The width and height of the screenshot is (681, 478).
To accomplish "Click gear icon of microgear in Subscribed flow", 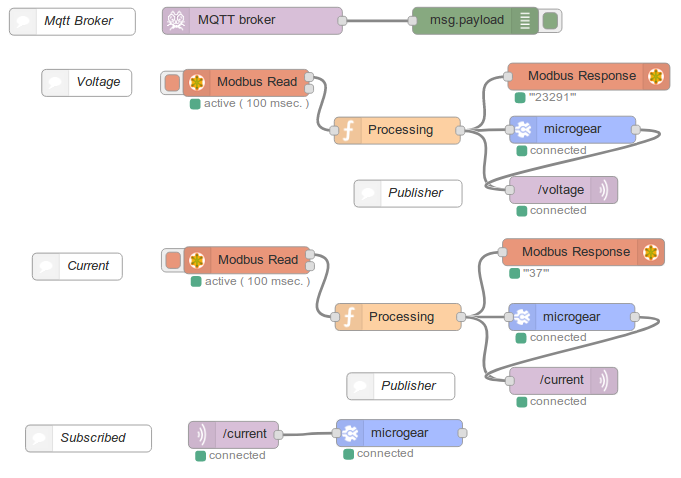I will (350, 433).
